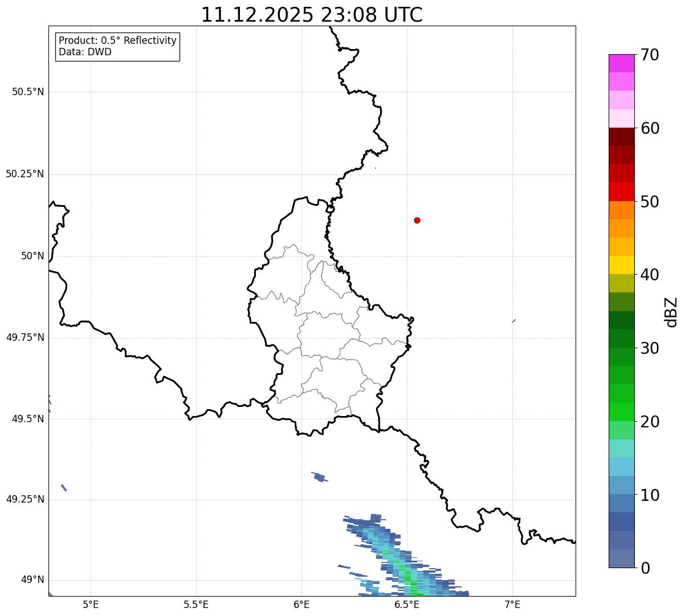Image resolution: width=685 pixels, height=616 pixels.
Task: Click the colorbar tick label 50
Action: [x=650, y=202]
